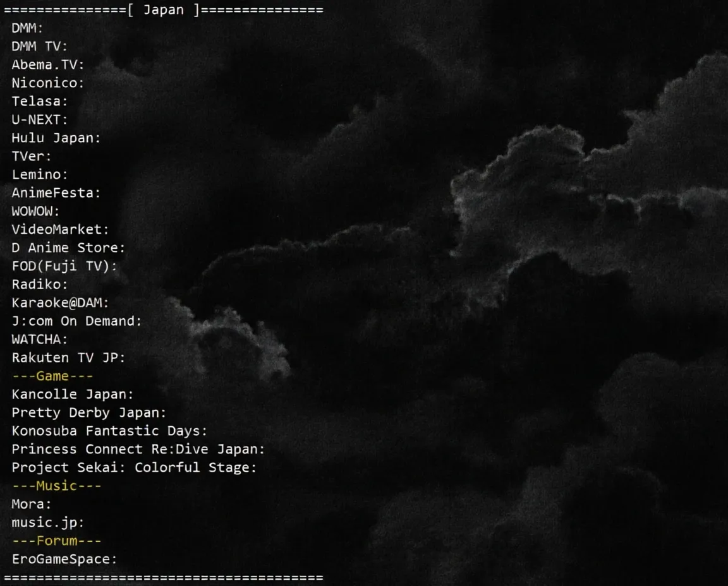
Task: Select the 'EroGameSpace:' line
Action: (64, 559)
